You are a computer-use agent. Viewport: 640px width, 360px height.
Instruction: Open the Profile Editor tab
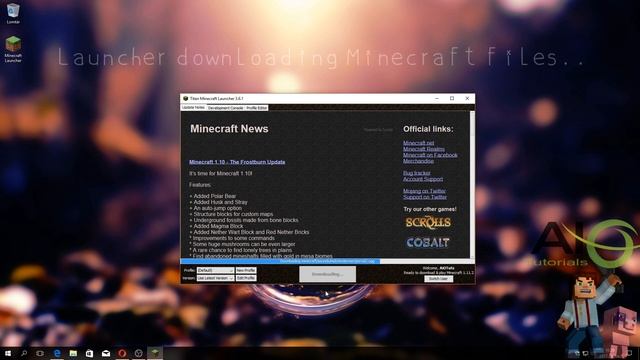tap(256, 108)
